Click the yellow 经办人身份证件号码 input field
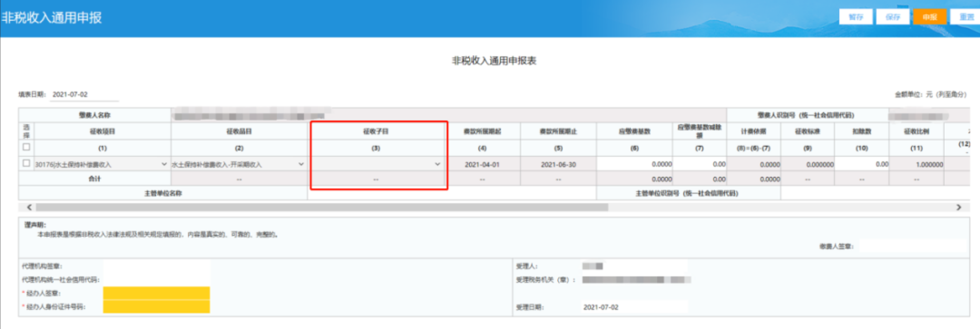980x329 pixels. click(156, 306)
